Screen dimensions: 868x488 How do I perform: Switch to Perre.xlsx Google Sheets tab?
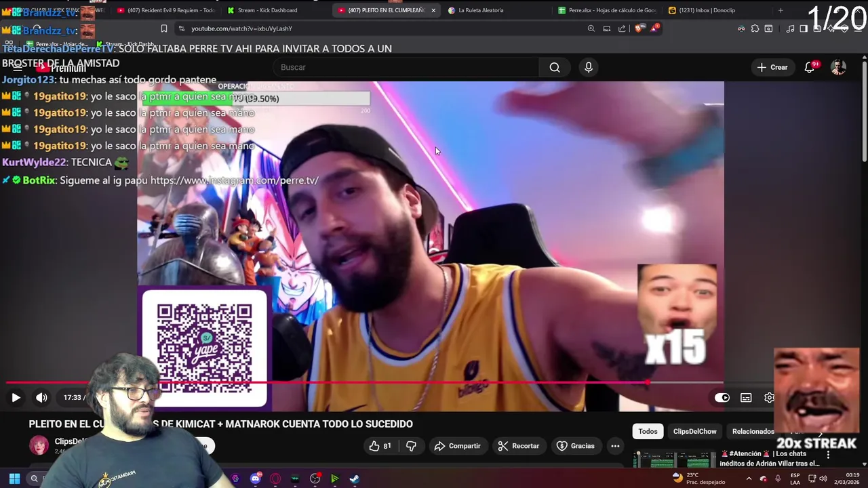(607, 10)
